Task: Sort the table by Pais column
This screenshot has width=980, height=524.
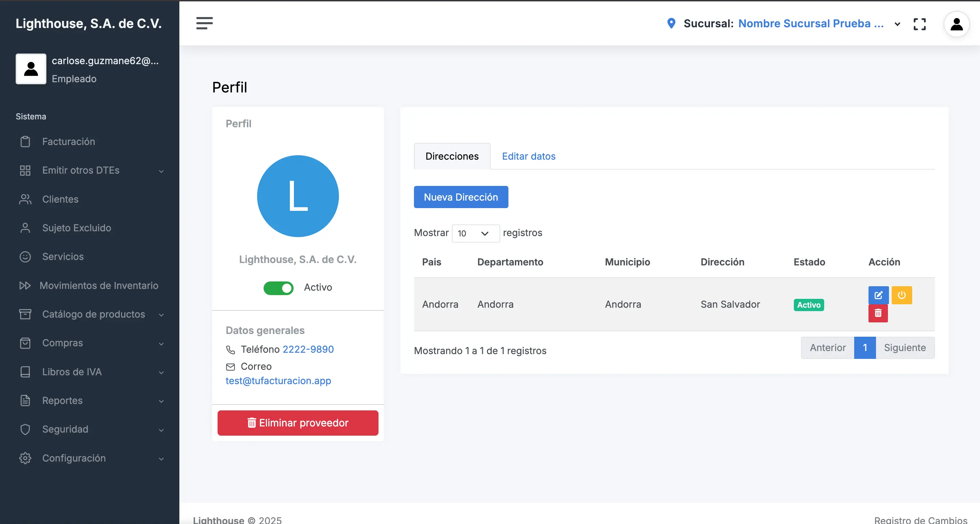Action: [431, 262]
